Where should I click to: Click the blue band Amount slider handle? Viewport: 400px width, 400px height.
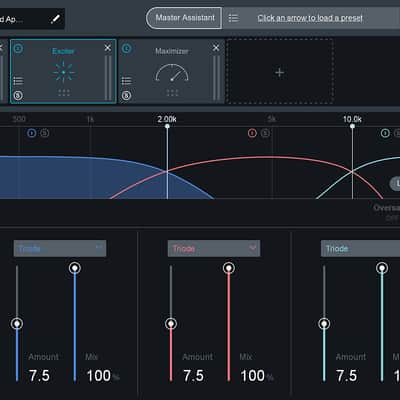pyautogui.click(x=17, y=323)
